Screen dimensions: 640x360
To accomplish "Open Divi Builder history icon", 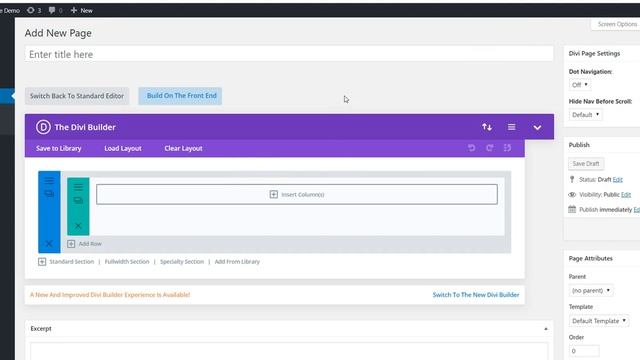I will pyautogui.click(x=507, y=148).
